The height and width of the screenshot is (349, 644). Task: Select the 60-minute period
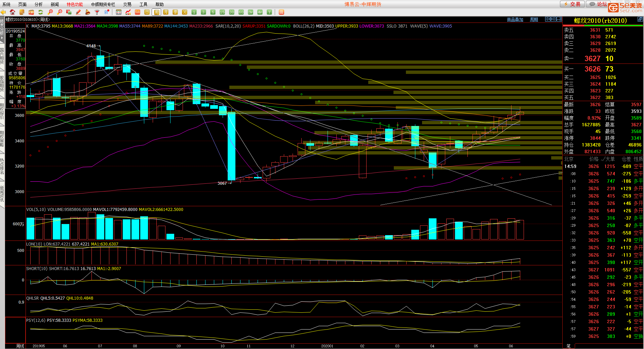coord(241,12)
